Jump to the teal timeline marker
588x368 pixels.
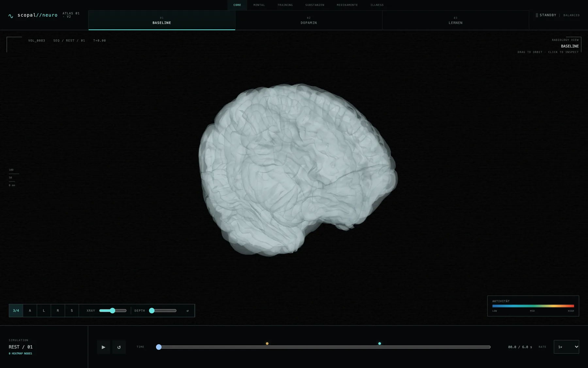pos(380,343)
